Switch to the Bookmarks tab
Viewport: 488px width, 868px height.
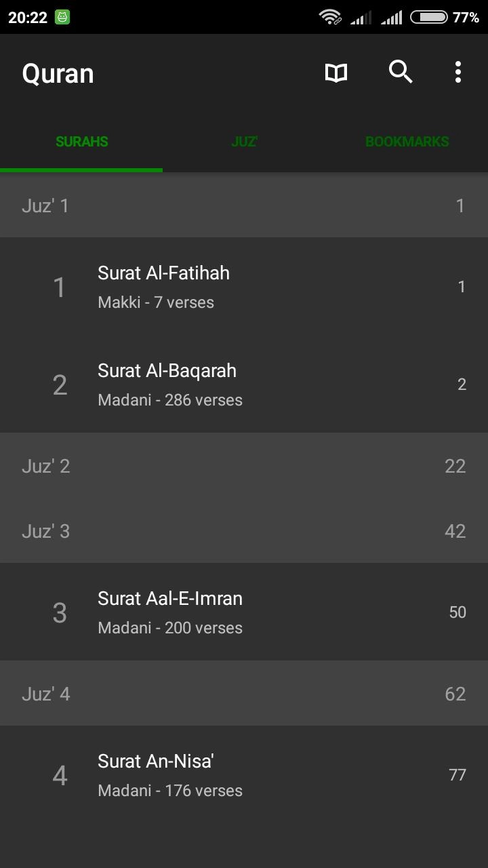(407, 142)
